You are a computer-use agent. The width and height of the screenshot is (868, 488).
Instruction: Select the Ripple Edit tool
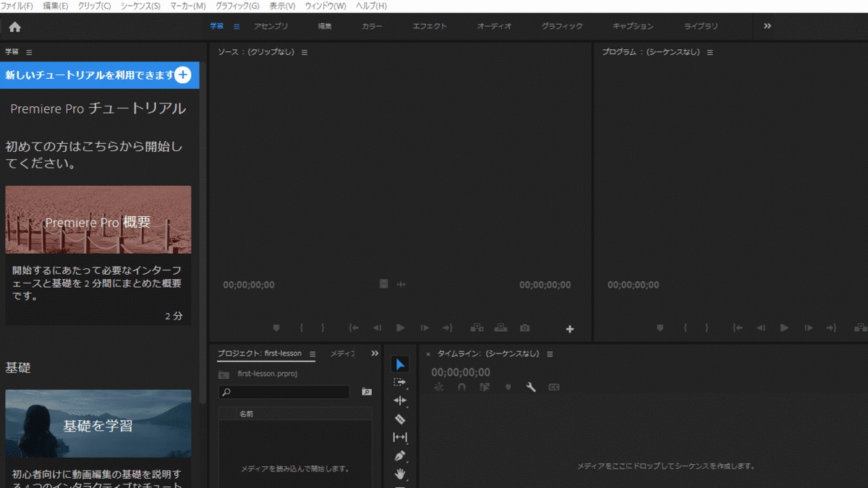coord(400,401)
